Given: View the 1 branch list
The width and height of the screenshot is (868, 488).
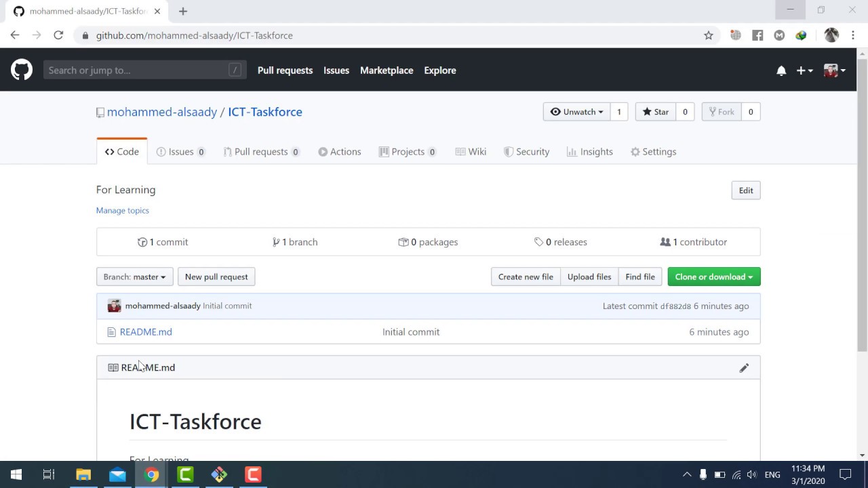Looking at the screenshot, I should pos(295,242).
